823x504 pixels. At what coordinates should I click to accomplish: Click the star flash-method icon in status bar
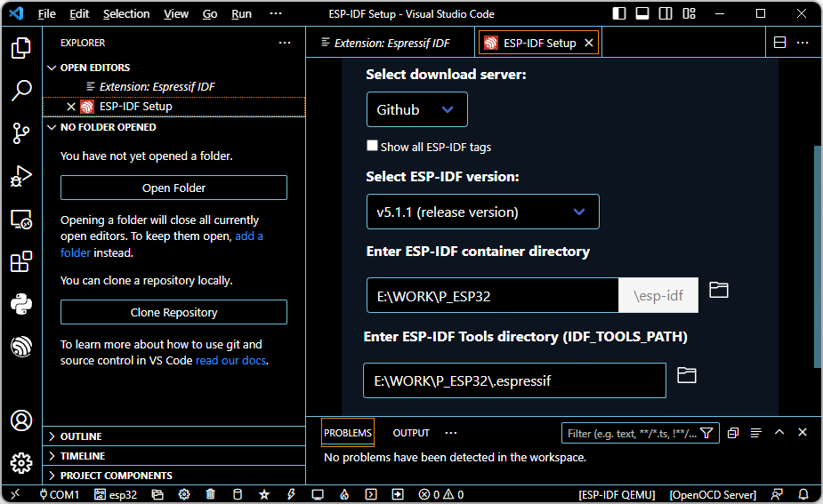264,494
